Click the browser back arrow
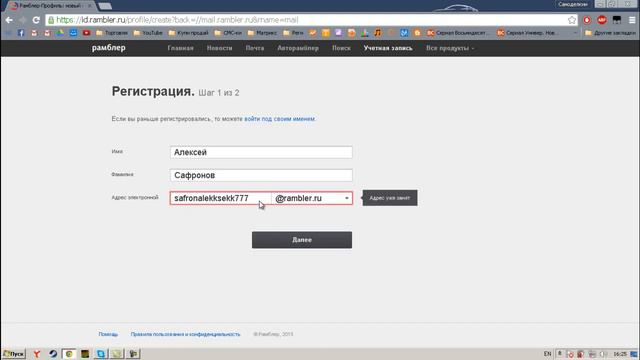 click(x=9, y=20)
